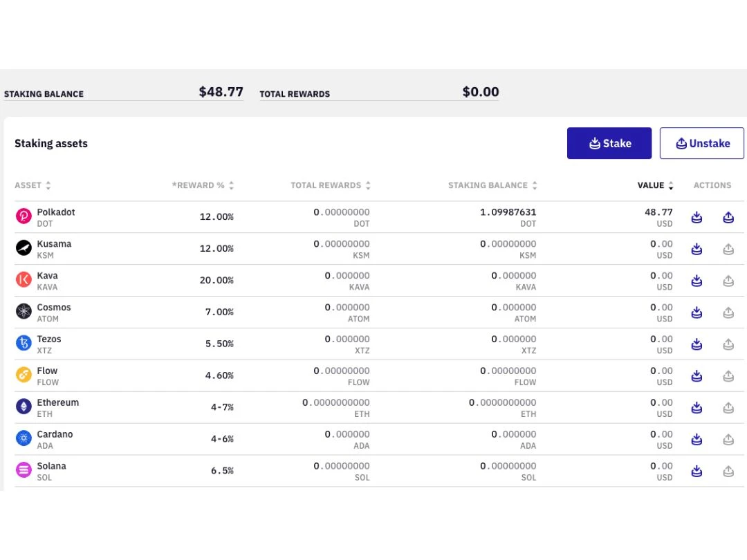
Task: Select the Cardano asset name
Action: pos(55,434)
